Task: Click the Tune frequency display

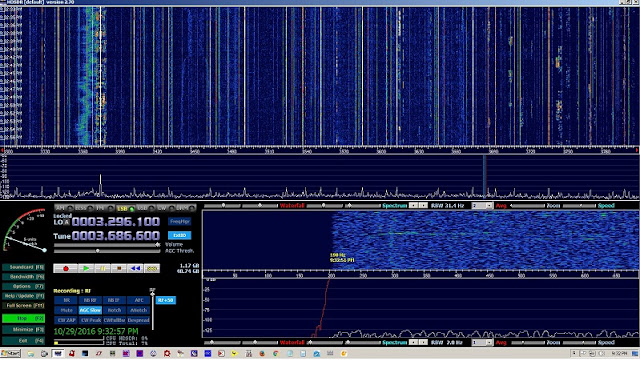Action: click(x=116, y=236)
